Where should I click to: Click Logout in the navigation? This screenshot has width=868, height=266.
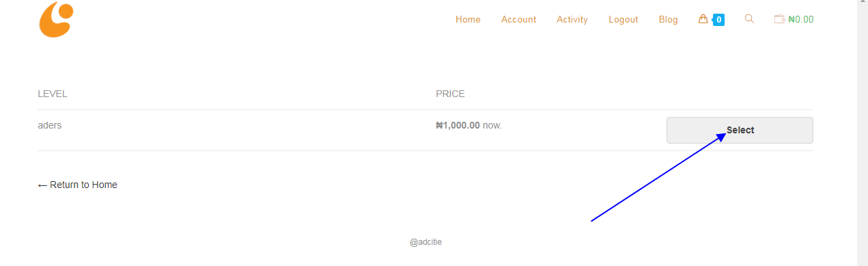click(x=624, y=19)
